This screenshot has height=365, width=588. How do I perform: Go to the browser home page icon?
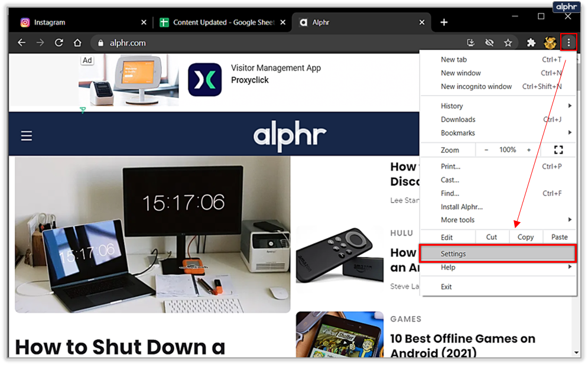(x=77, y=43)
